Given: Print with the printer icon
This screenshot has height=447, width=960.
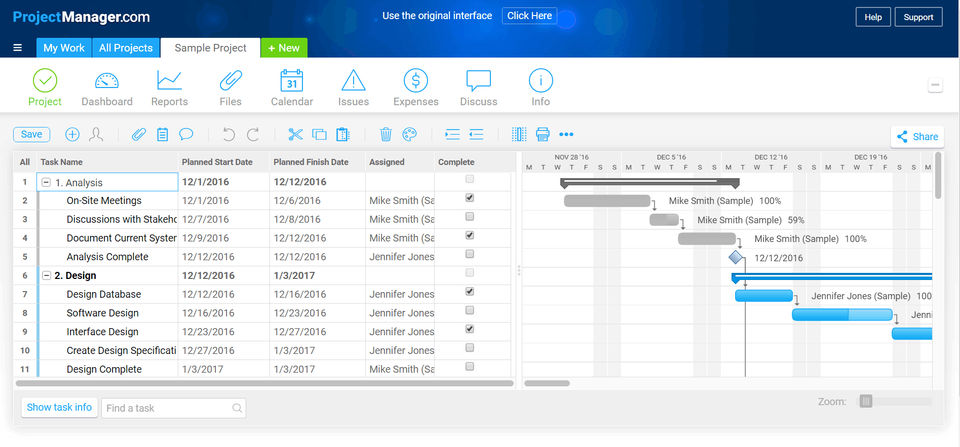Looking at the screenshot, I should pos(542,135).
